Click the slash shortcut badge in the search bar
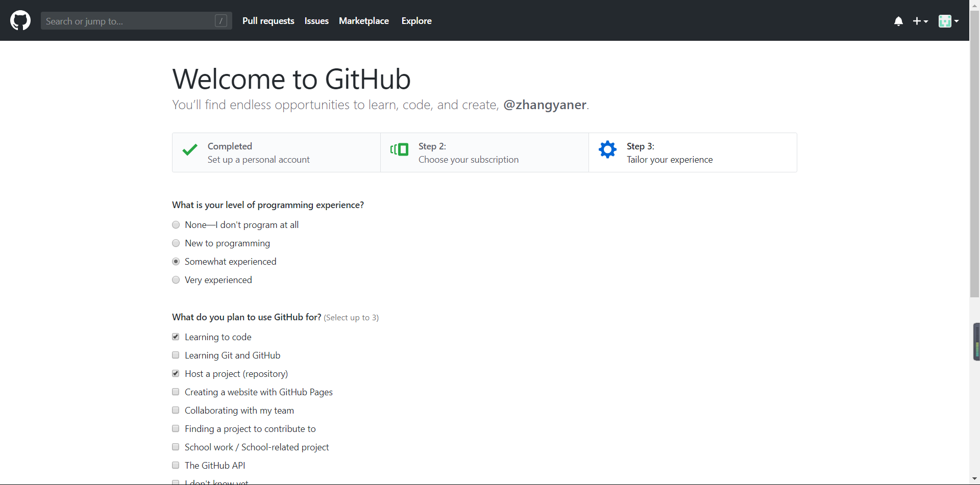This screenshot has width=980, height=485. pos(221,21)
